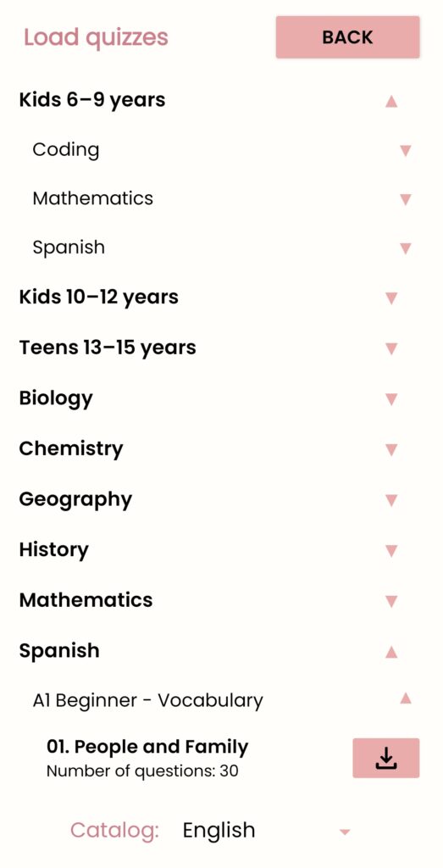
Task: Open the Catalog language dropdown
Action: tap(267, 831)
